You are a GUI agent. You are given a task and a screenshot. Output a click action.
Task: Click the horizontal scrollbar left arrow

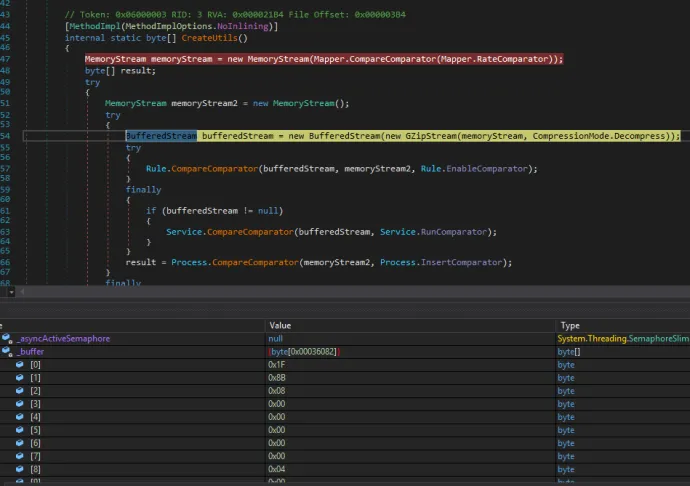[x=22, y=291]
